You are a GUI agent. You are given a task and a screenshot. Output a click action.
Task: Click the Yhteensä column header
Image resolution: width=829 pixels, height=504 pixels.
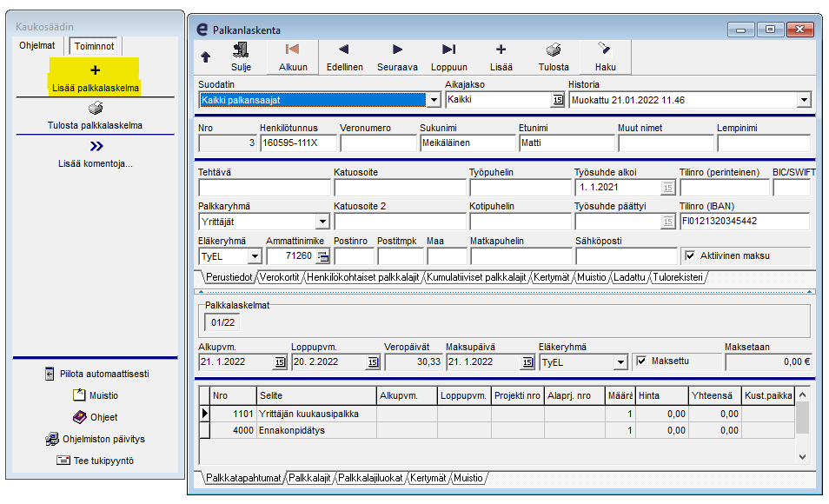(x=715, y=395)
